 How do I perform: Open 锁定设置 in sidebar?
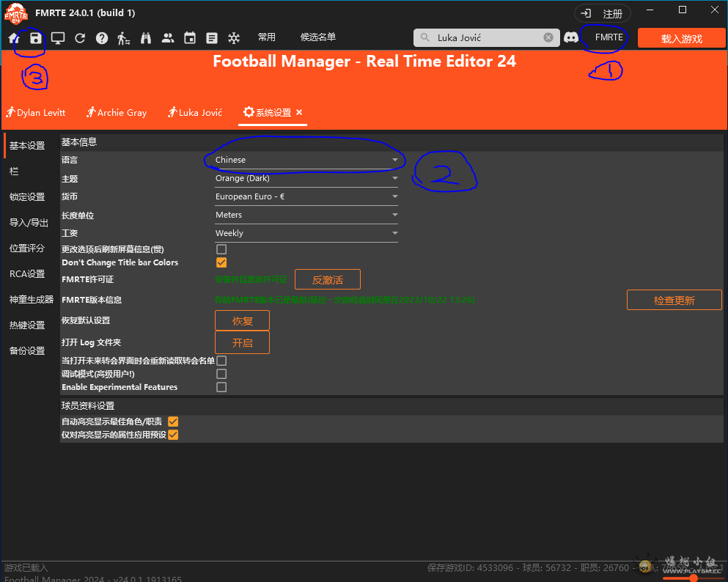(27, 196)
